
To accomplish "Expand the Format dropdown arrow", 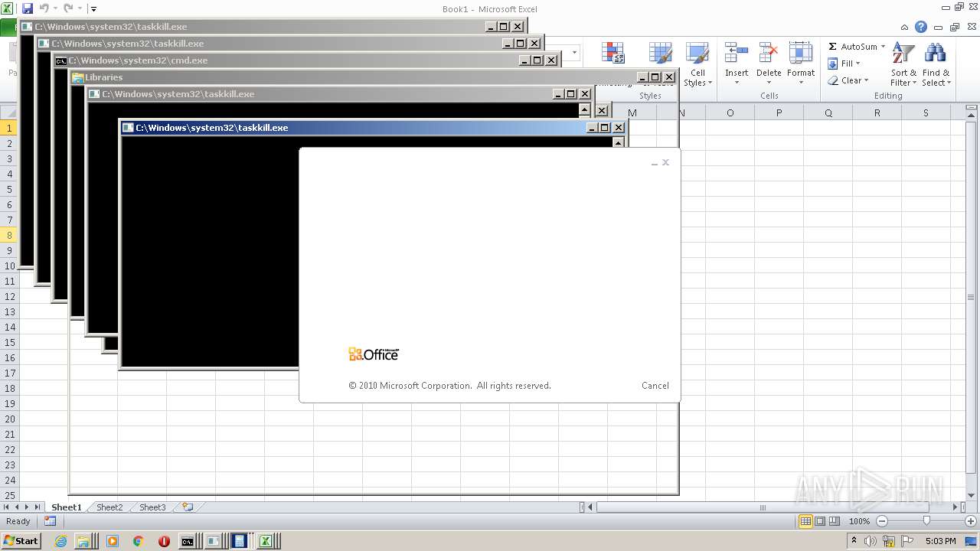I will 800,83.
